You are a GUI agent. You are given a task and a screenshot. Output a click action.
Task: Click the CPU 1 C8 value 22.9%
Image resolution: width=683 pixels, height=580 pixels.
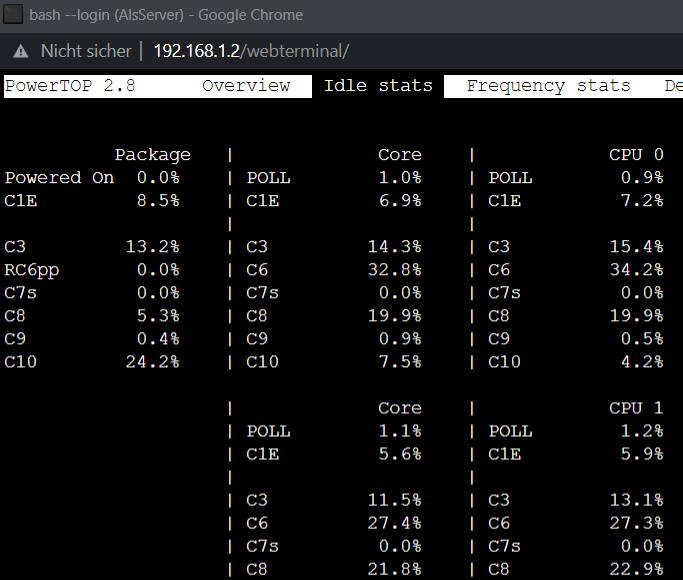pos(636,569)
